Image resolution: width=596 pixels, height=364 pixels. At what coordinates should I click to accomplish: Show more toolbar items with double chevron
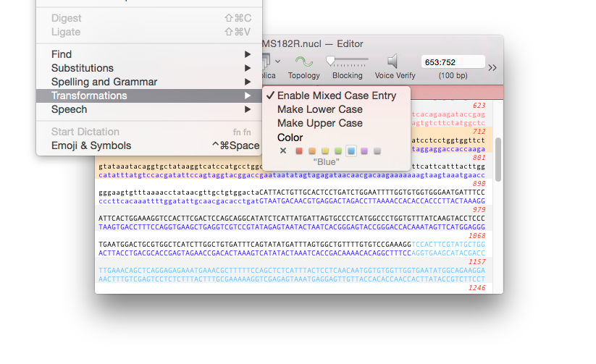(x=492, y=67)
